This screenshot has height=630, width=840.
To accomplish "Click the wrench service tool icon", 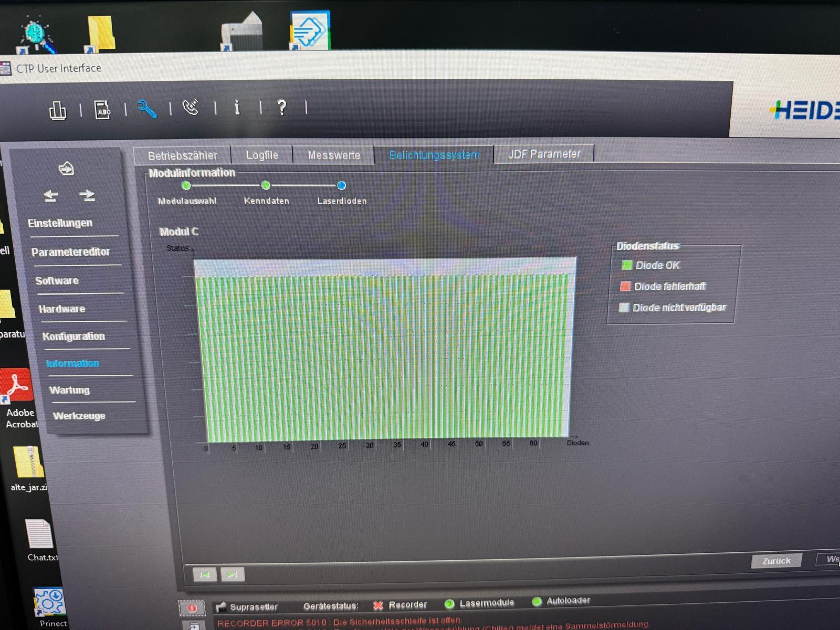I will pos(147,109).
